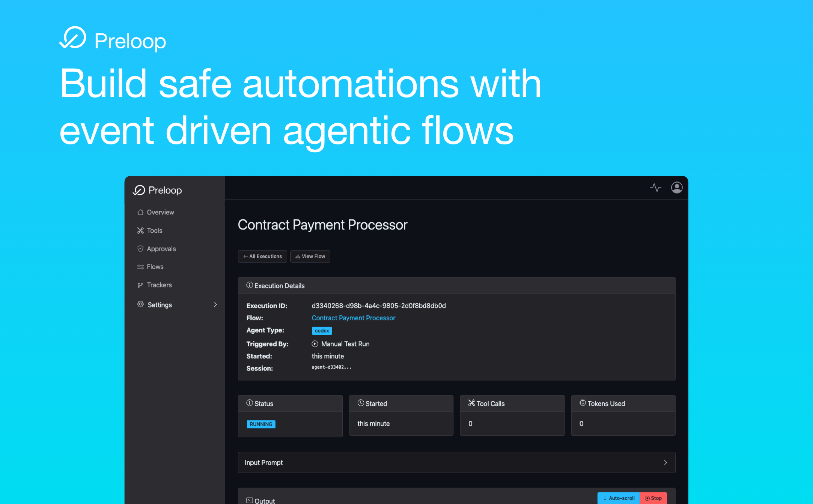Open the user profile avatar icon
Viewport: 813px width, 504px height.
tap(676, 187)
